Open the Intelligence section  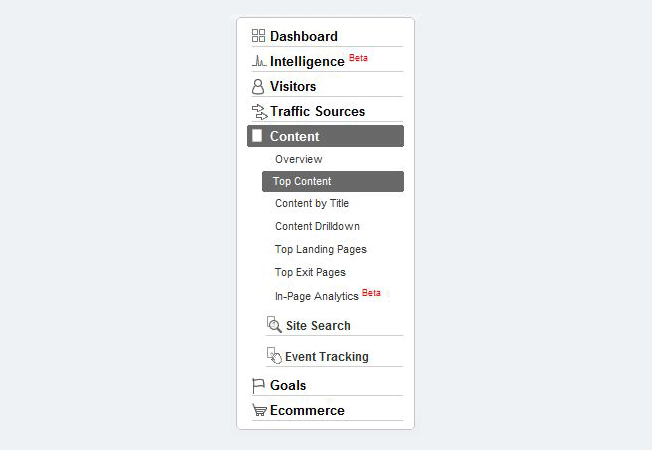click(307, 61)
